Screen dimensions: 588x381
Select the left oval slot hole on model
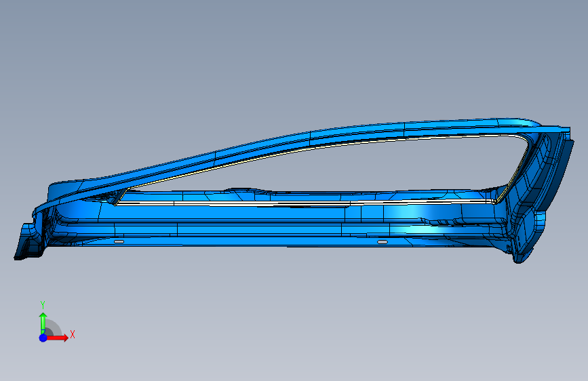point(119,242)
